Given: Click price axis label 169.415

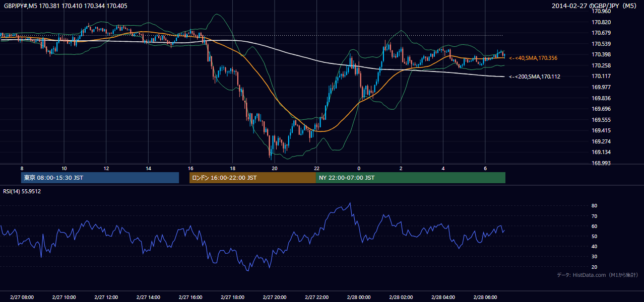Looking at the screenshot, I should pyautogui.click(x=601, y=130).
